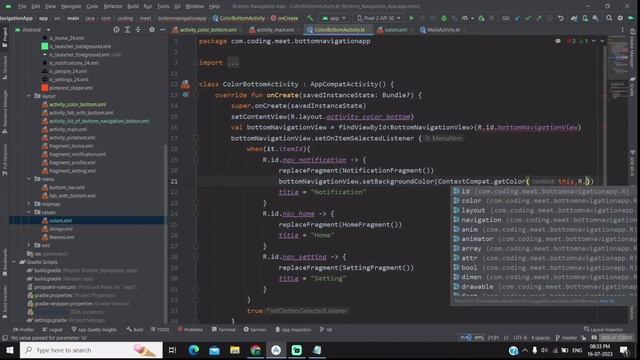Open the notification center icon in tray

click(x=624, y=350)
